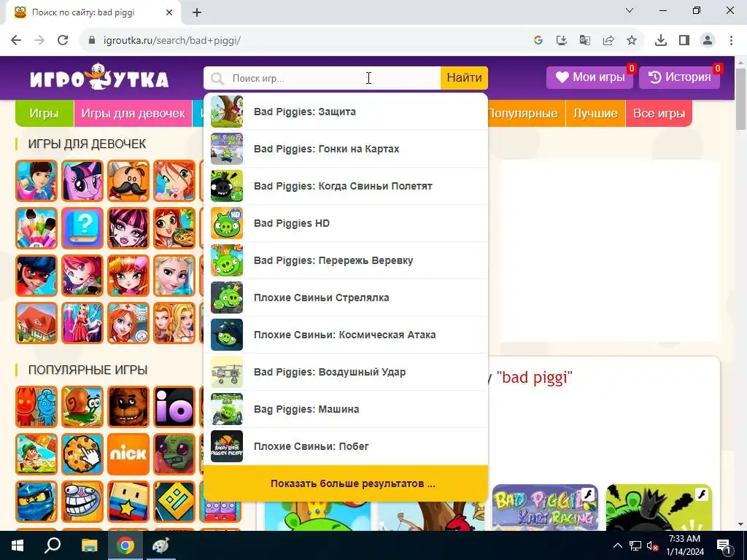Image resolution: width=747 pixels, height=560 pixels.
Task: Open Bad Piggies Kart Racing thumbnail
Action: (x=545, y=507)
